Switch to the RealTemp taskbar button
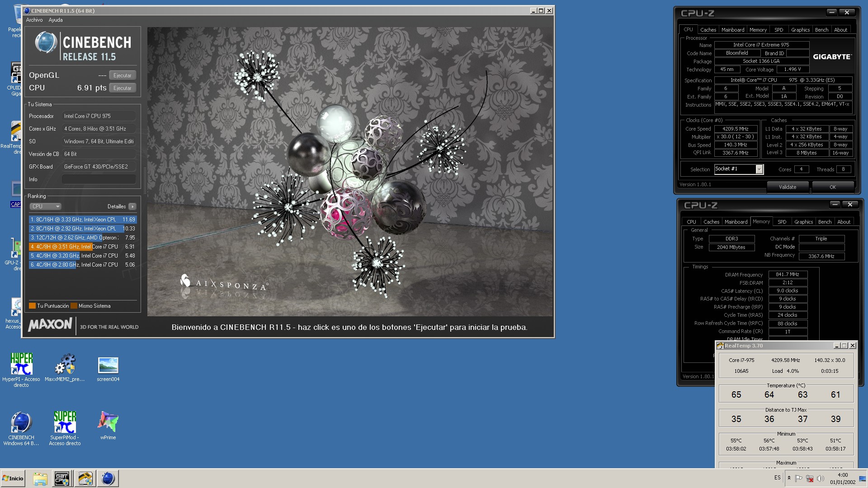 [85, 479]
